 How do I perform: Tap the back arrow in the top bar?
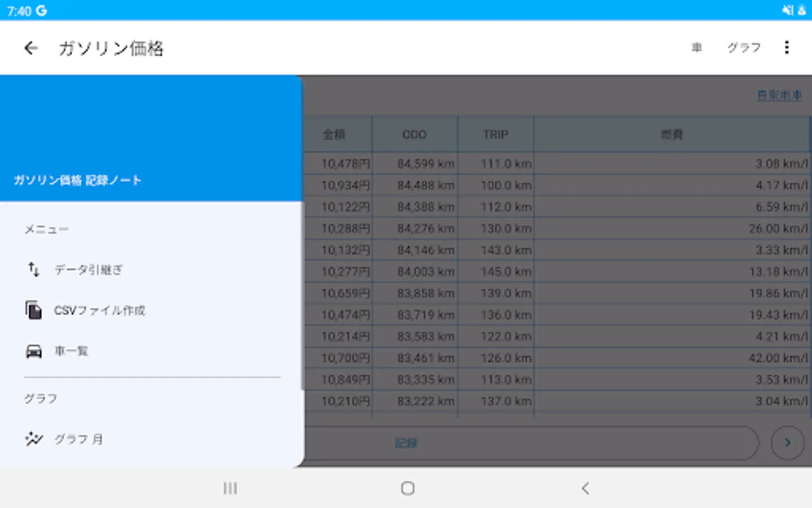click(31, 48)
